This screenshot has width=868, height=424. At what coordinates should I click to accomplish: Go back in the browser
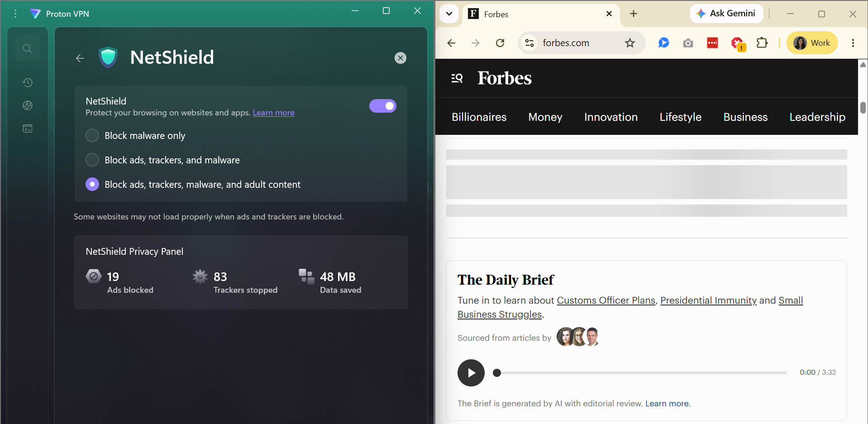451,43
